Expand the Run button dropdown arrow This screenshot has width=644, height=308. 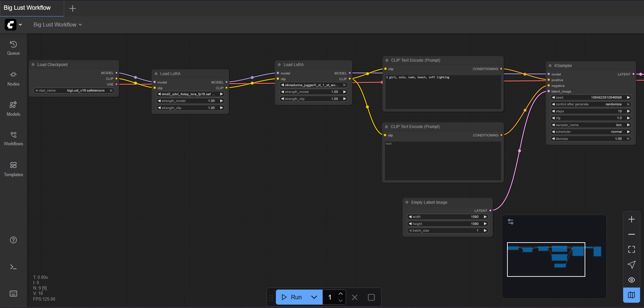point(314,297)
